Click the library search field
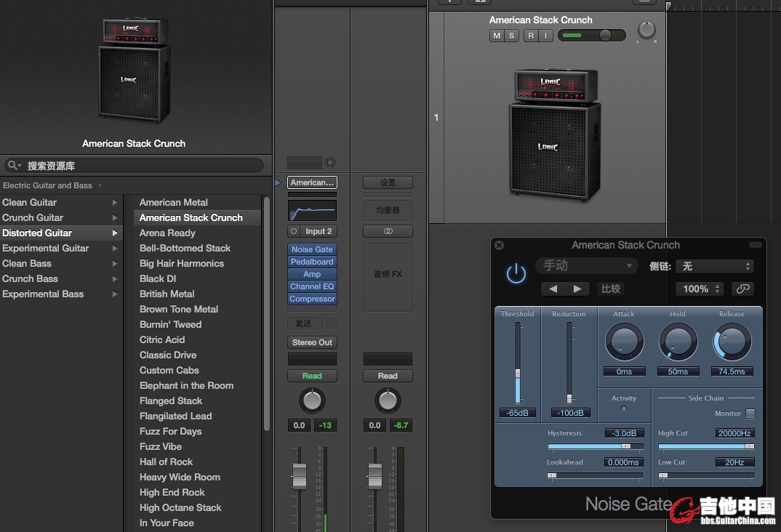781x532 pixels. [x=134, y=165]
